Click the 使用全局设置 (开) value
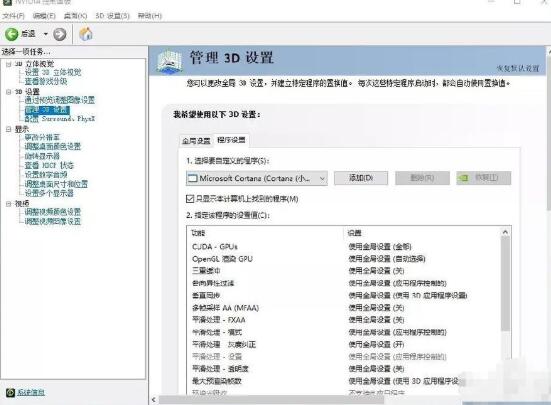The width and height of the screenshot is (551, 405). pos(376,344)
